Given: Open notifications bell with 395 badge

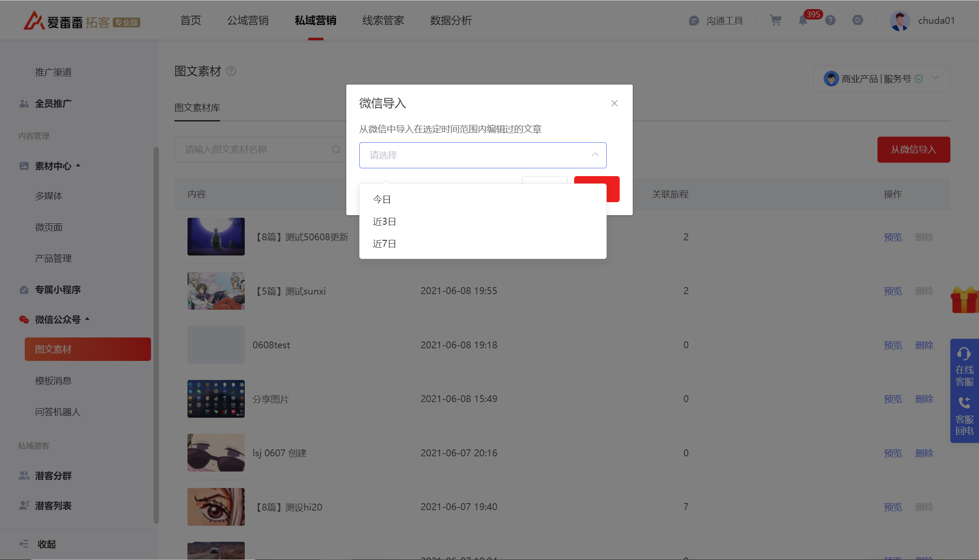Looking at the screenshot, I should pos(803,20).
